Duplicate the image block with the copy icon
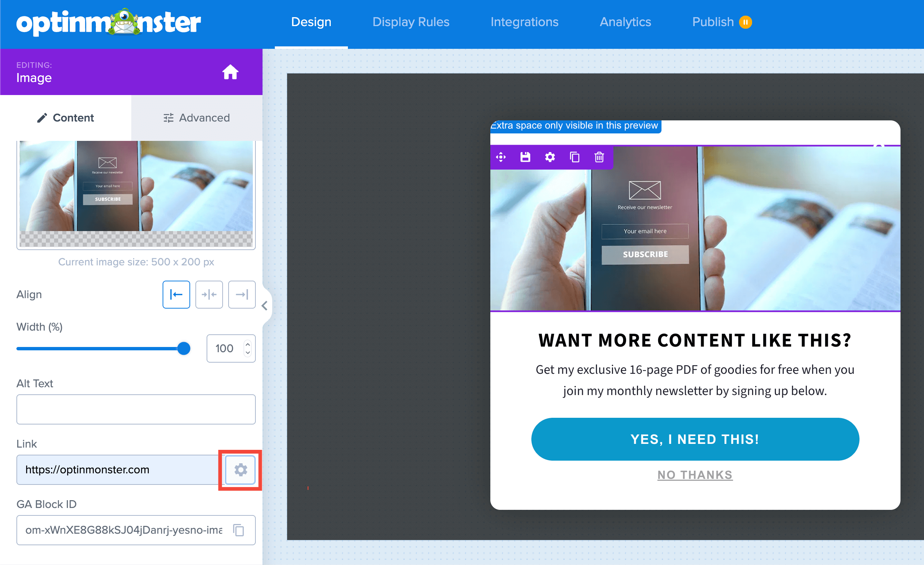 click(x=575, y=157)
